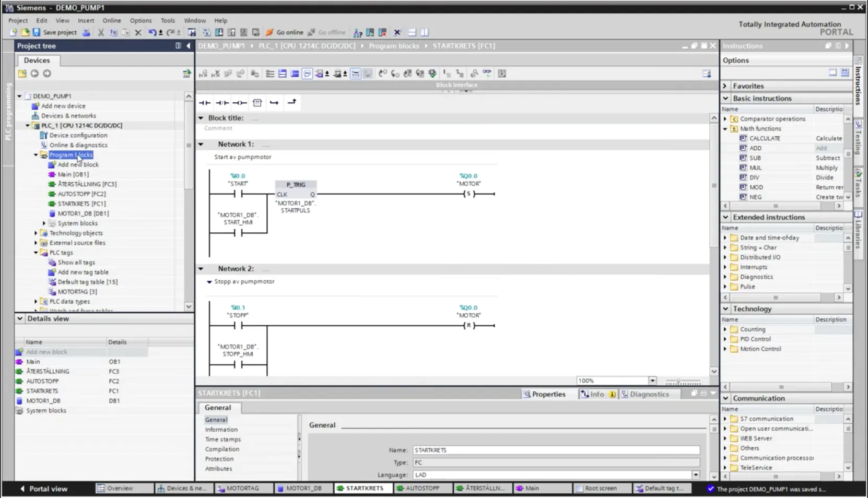Click the split editor horizontally icon
Image resolution: width=868 pixels, height=498 pixels.
tap(412, 32)
